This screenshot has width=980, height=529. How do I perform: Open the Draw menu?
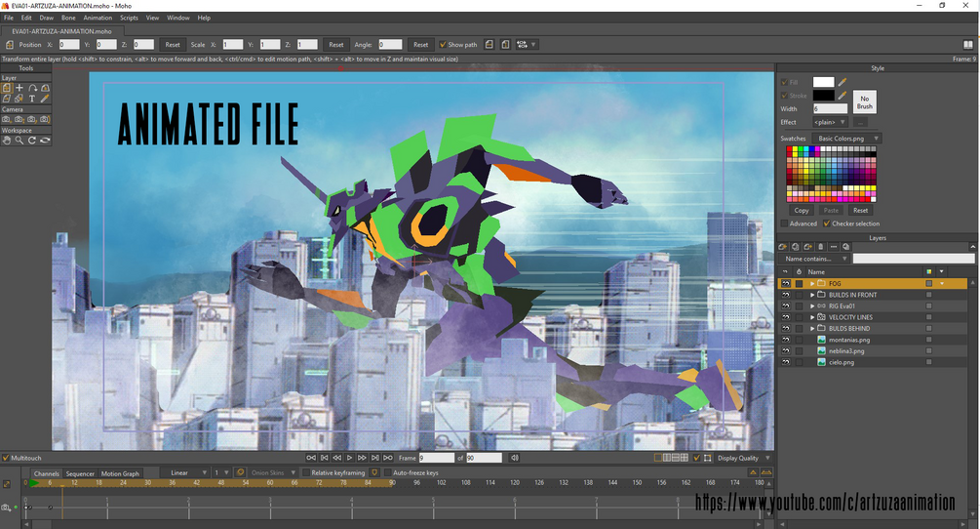coord(46,18)
